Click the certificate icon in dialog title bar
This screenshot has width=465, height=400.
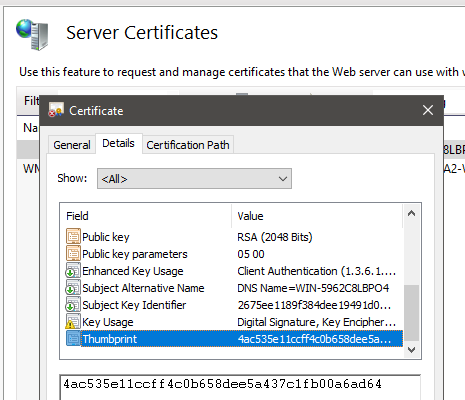point(56,110)
